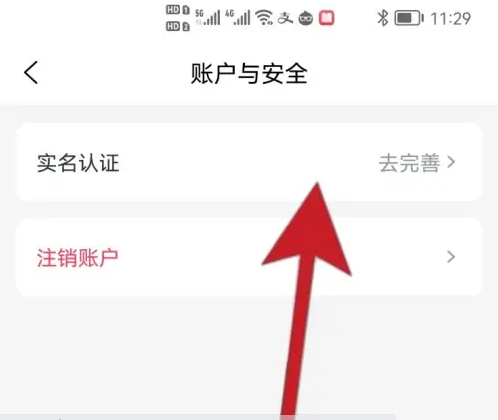Click the red 注销账户 label text
Viewport: 498px width, 420px height.
pyautogui.click(x=77, y=258)
